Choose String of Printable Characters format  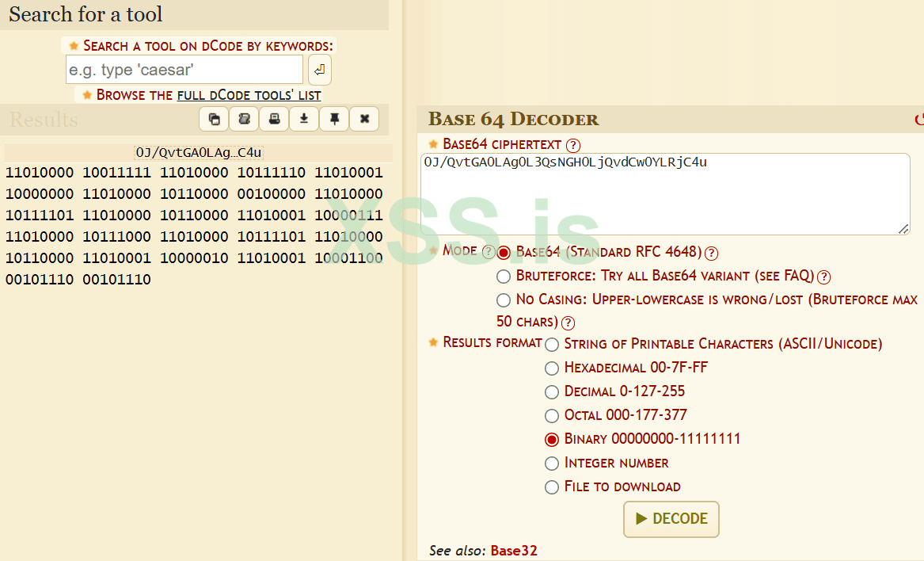click(552, 345)
